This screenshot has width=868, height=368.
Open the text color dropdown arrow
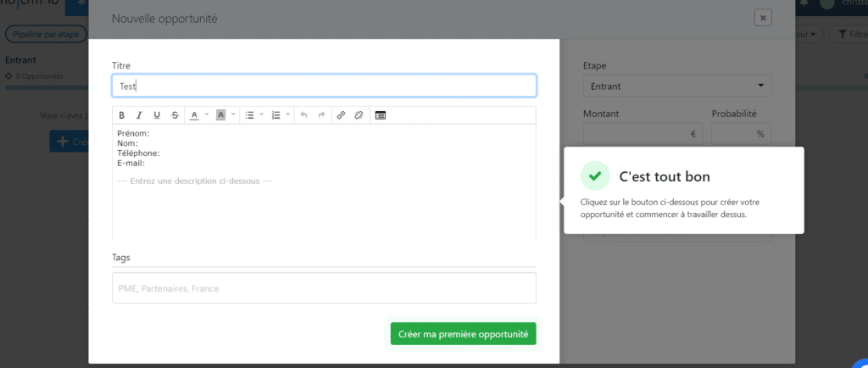tap(207, 115)
